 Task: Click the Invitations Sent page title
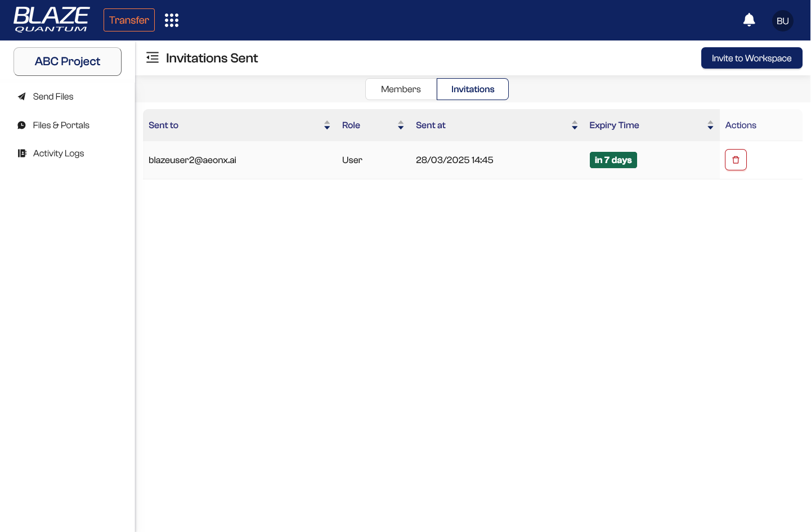[x=212, y=58]
